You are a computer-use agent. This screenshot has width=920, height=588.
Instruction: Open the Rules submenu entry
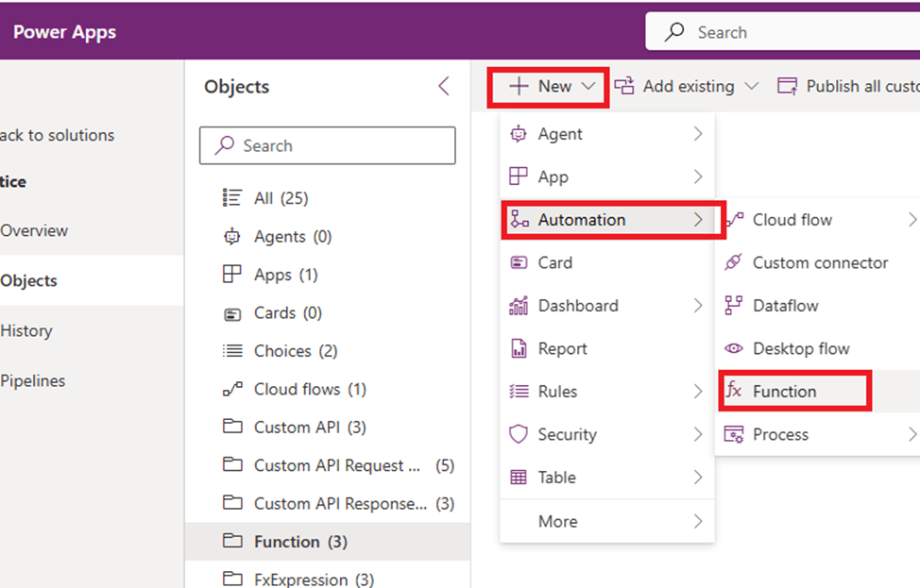[x=557, y=392]
